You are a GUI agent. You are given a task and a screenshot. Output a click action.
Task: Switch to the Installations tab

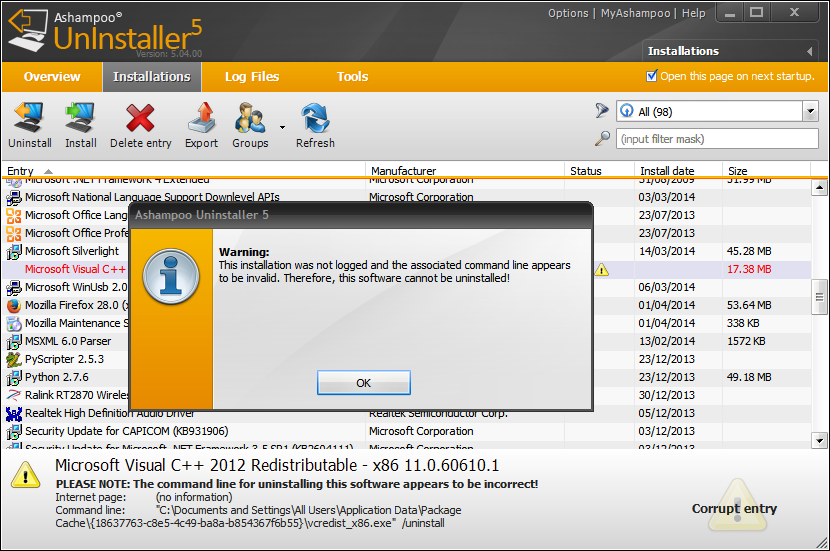(x=151, y=77)
